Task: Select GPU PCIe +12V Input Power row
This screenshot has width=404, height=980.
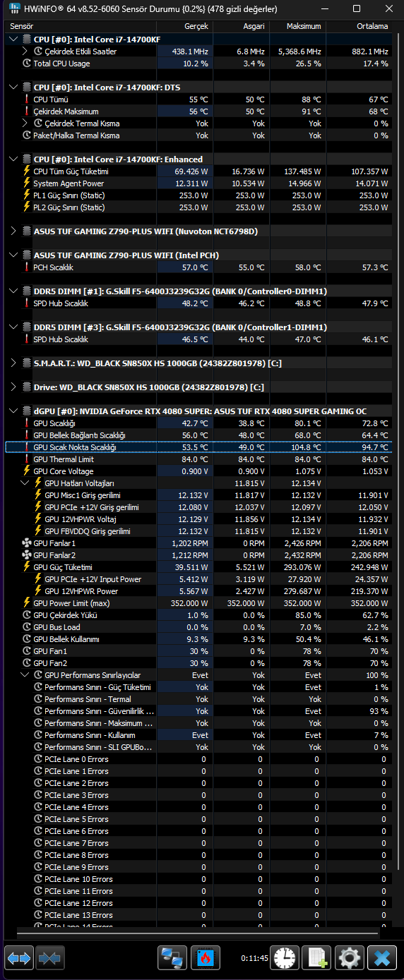Action: point(198,579)
